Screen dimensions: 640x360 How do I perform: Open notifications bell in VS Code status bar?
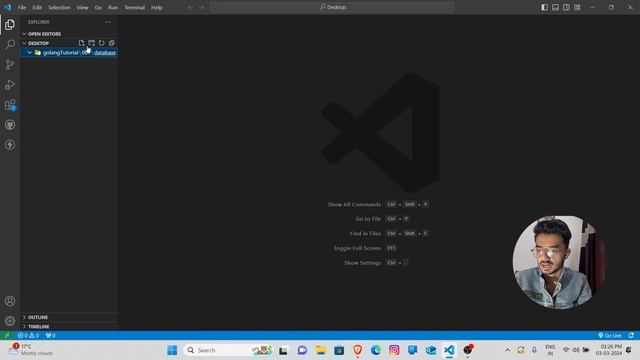[x=631, y=335]
